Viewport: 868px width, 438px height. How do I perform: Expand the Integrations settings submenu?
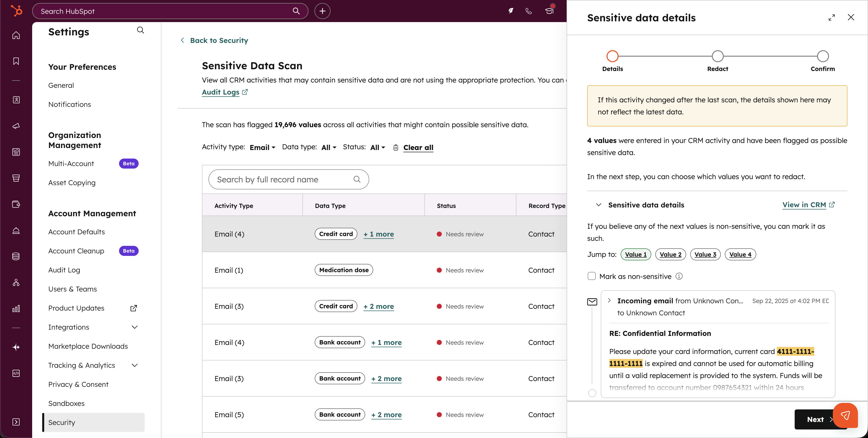tap(134, 327)
